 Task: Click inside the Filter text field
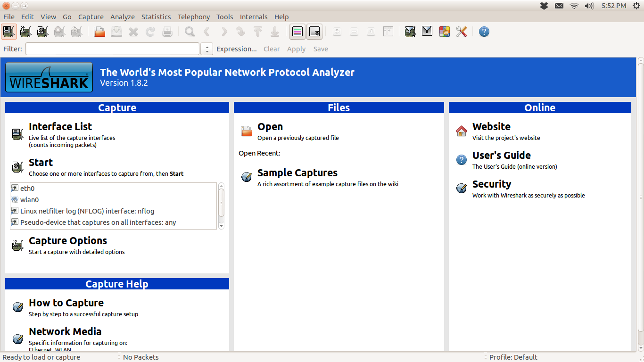pos(112,49)
